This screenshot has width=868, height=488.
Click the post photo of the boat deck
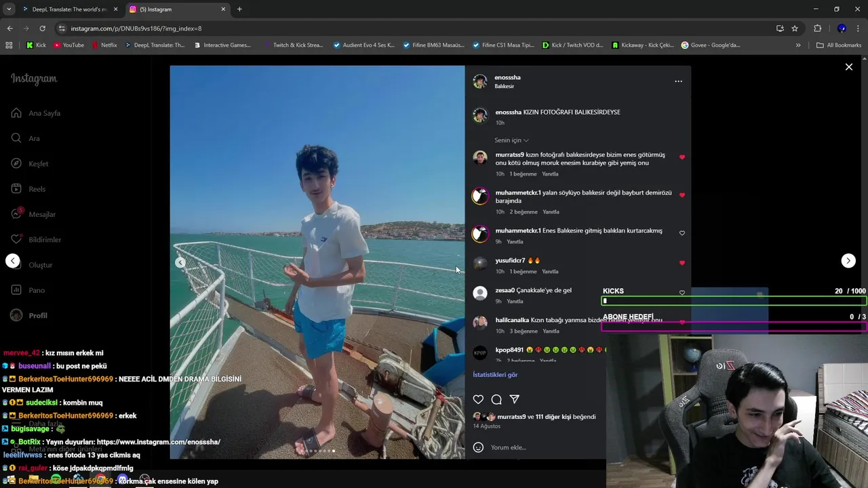click(x=317, y=262)
